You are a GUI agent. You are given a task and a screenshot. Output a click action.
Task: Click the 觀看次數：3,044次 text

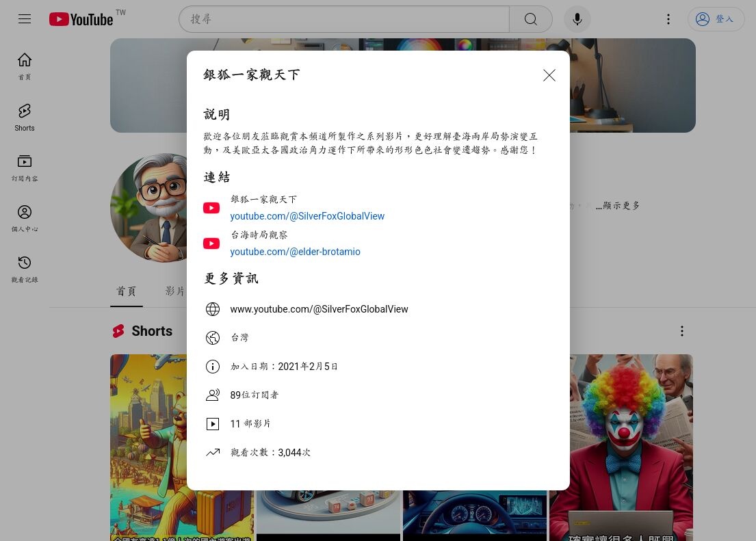click(270, 452)
